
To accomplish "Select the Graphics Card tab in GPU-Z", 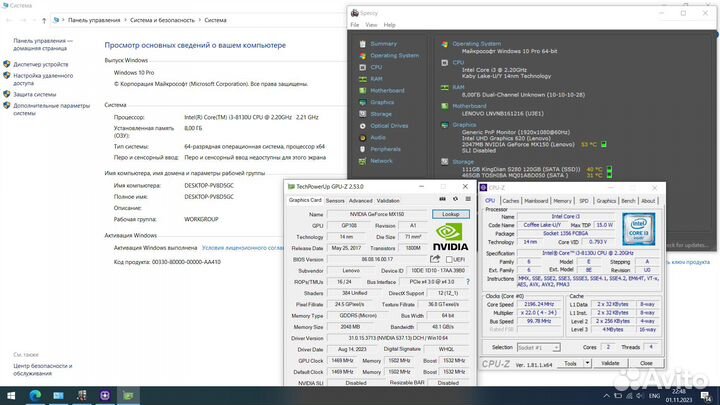I will tap(305, 200).
